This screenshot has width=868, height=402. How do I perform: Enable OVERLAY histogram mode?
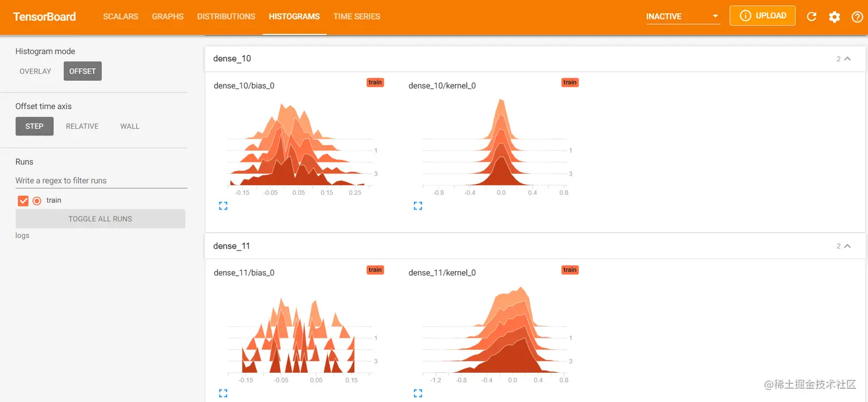click(x=35, y=71)
